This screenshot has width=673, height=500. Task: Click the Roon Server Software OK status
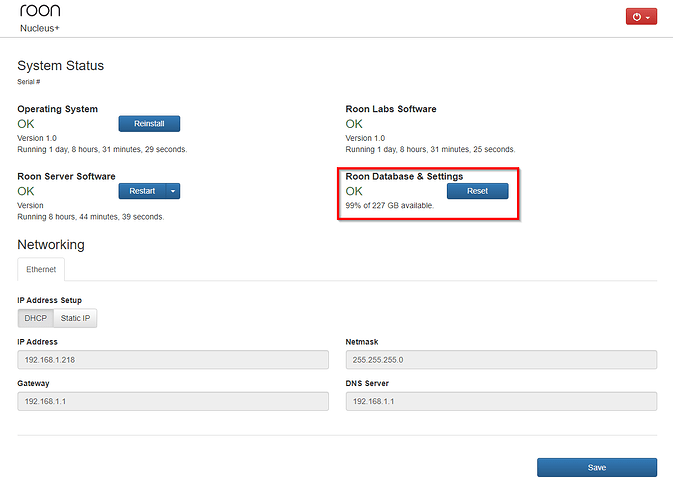click(26, 191)
